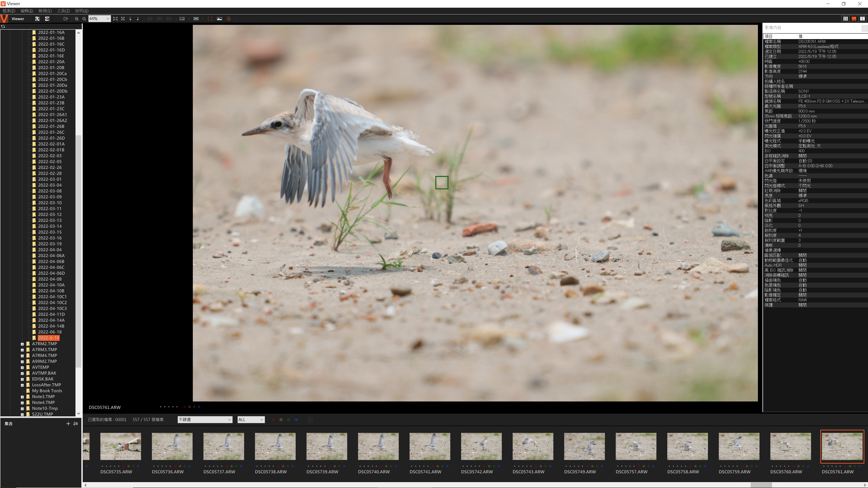Open the 工具(T) menu
Viewport: 868px width, 488px height.
[63, 11]
